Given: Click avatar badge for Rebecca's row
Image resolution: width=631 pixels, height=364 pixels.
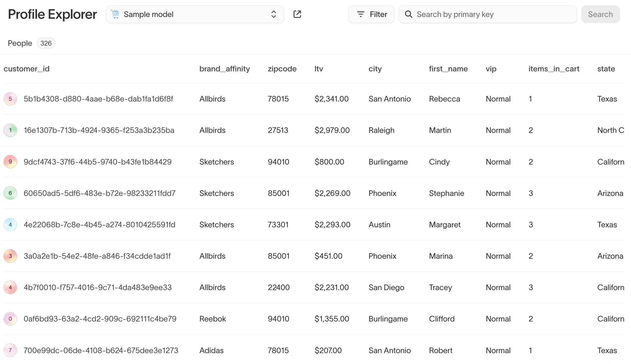Looking at the screenshot, I should tap(10, 99).
